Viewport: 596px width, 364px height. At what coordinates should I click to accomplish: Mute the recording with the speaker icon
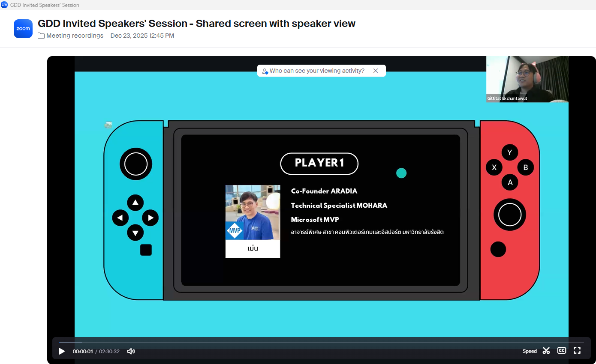[131, 351]
